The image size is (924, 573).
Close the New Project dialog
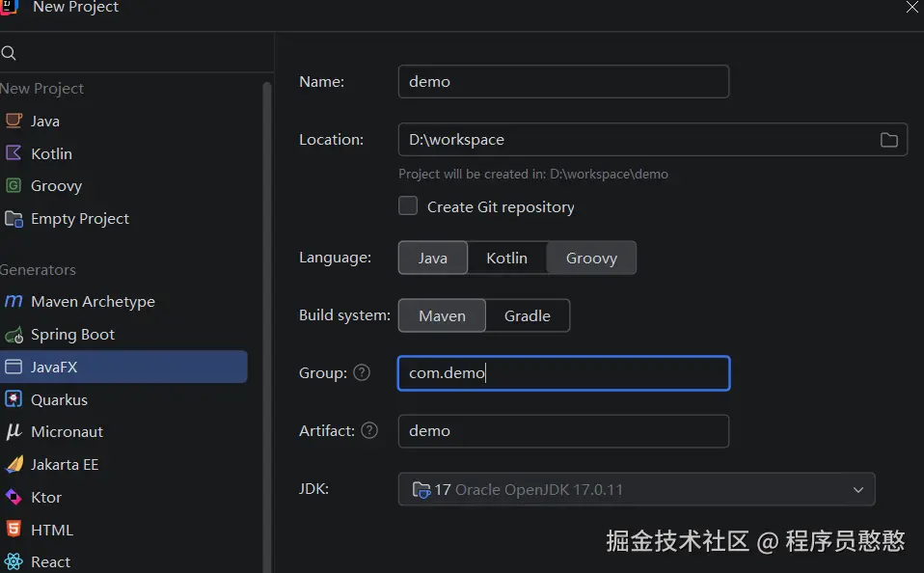click(911, 7)
